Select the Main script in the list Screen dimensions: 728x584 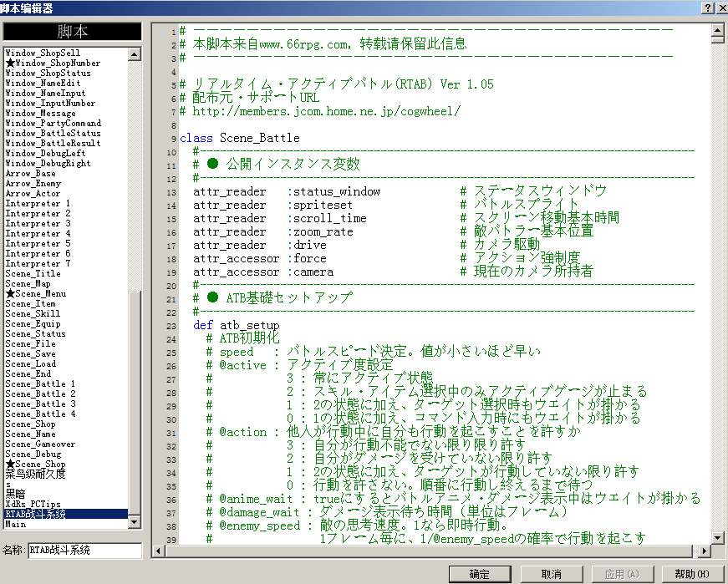click(66, 524)
